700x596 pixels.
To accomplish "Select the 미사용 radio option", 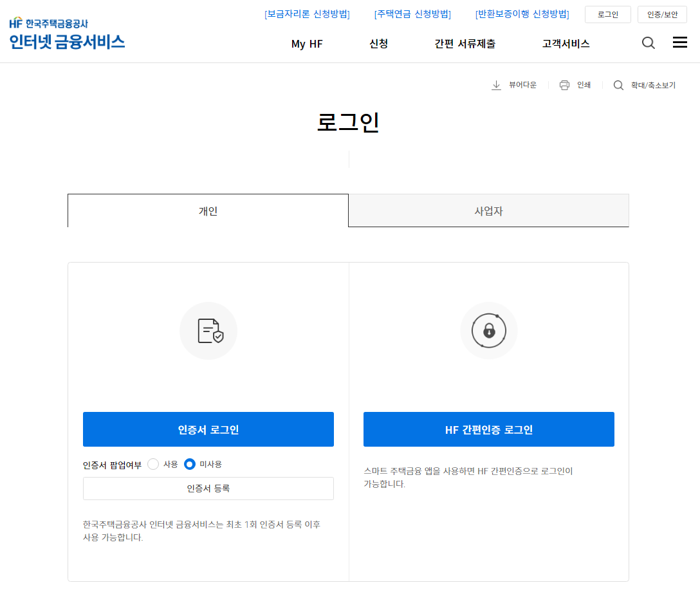I will click(191, 463).
